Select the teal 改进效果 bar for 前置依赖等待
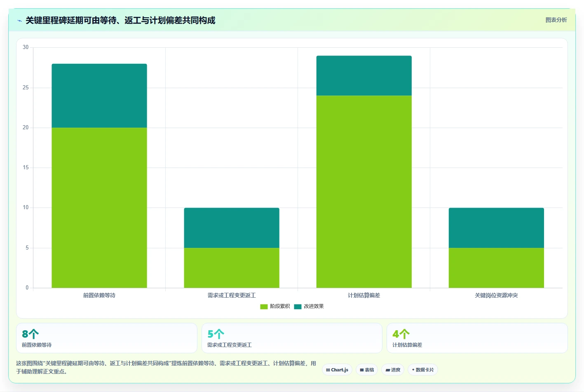 (99, 96)
